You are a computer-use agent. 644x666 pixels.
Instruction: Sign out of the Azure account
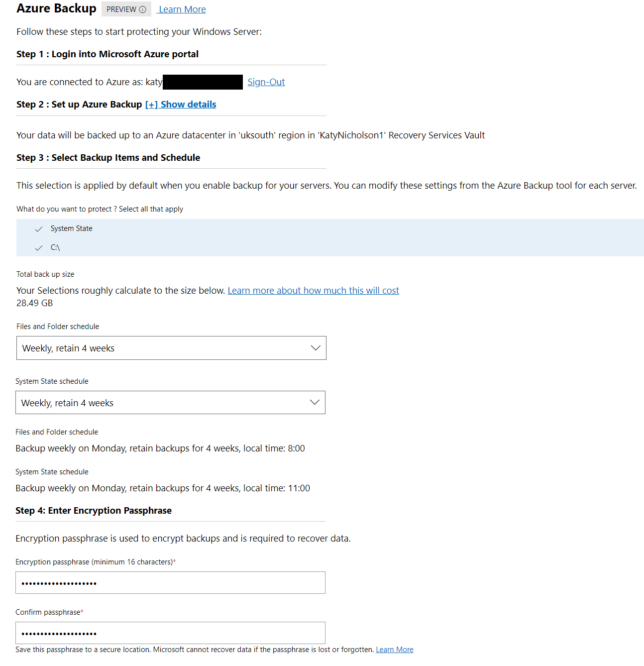(x=266, y=82)
